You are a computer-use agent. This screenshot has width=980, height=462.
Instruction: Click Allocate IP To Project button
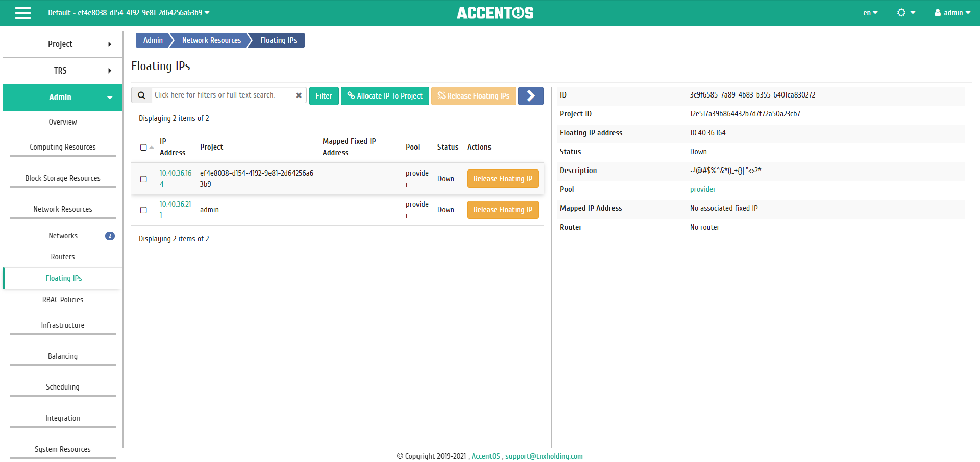click(385, 95)
